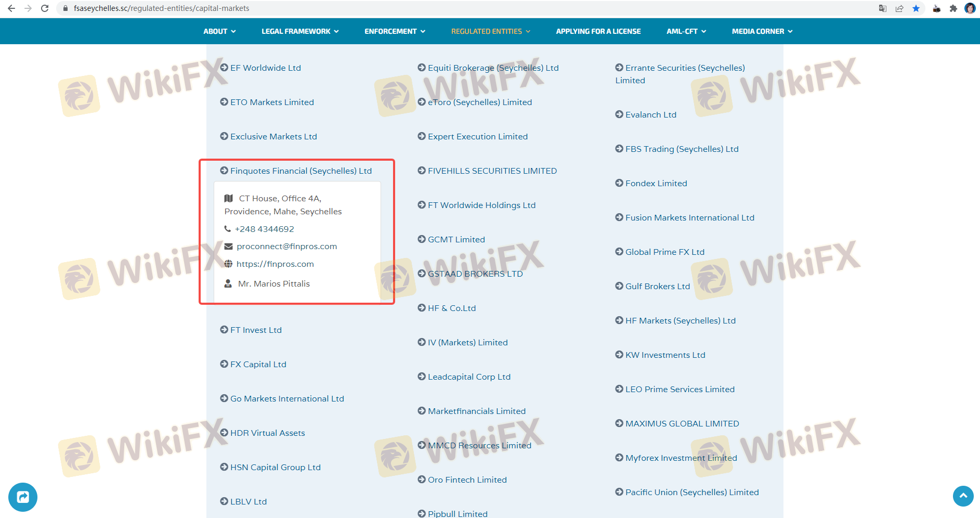Image resolution: width=980 pixels, height=518 pixels.
Task: Click the bookmark star icon
Action: pyautogui.click(x=916, y=8)
